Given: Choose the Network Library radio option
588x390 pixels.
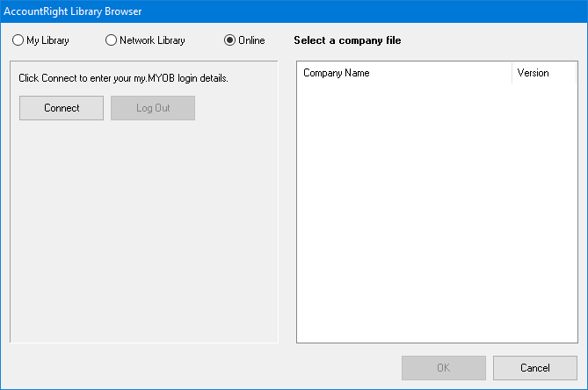Looking at the screenshot, I should coord(111,40).
